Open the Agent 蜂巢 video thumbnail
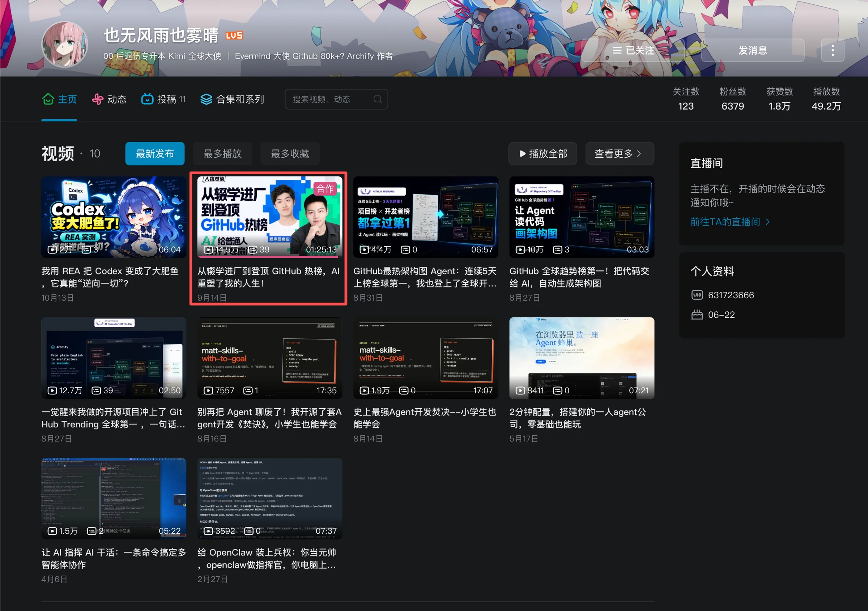Viewport: 868px width, 611px height. [x=582, y=358]
